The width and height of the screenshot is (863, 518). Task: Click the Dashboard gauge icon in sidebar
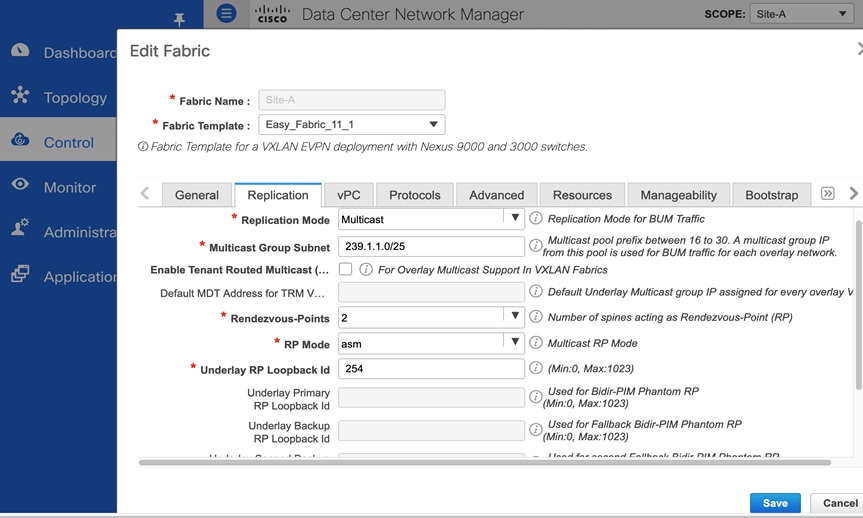coord(20,51)
